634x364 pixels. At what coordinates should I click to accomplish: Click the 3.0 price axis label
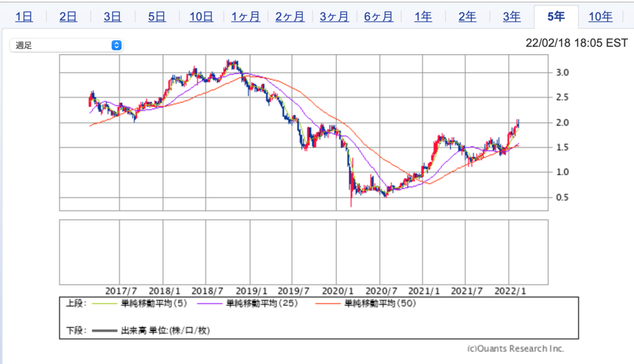click(x=562, y=72)
